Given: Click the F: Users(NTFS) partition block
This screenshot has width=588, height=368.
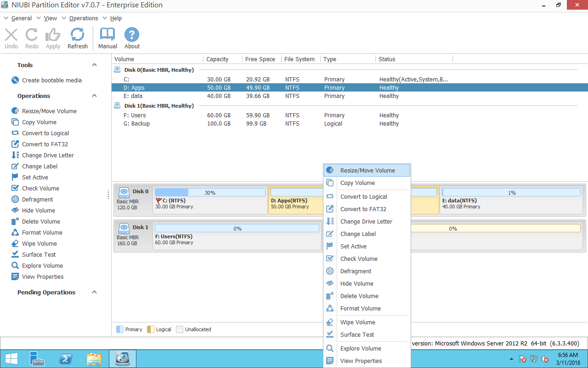Looking at the screenshot, I should click(237, 236).
